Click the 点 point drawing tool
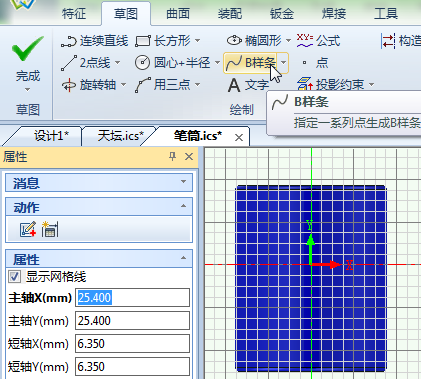421x379 pixels. point(315,63)
